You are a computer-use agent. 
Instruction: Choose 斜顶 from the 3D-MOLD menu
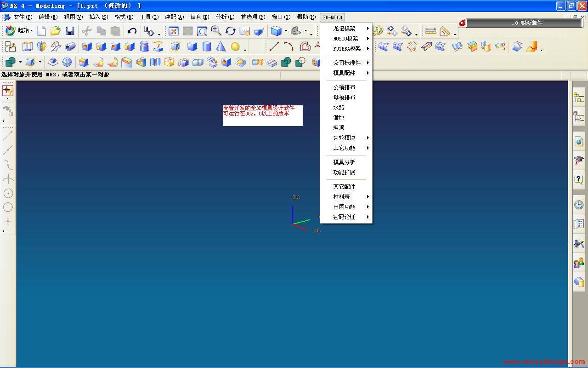[346, 127]
